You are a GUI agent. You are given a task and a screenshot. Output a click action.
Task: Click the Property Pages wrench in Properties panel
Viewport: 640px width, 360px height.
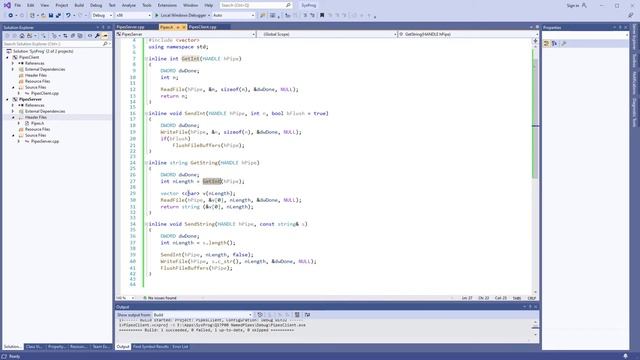[x=564, y=43]
